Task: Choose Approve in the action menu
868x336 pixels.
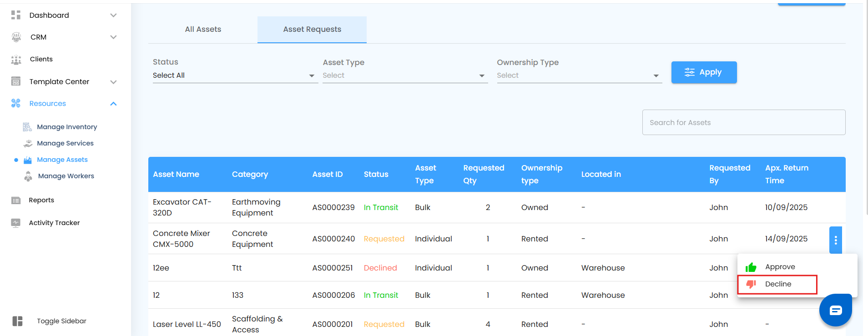Action: click(x=779, y=267)
